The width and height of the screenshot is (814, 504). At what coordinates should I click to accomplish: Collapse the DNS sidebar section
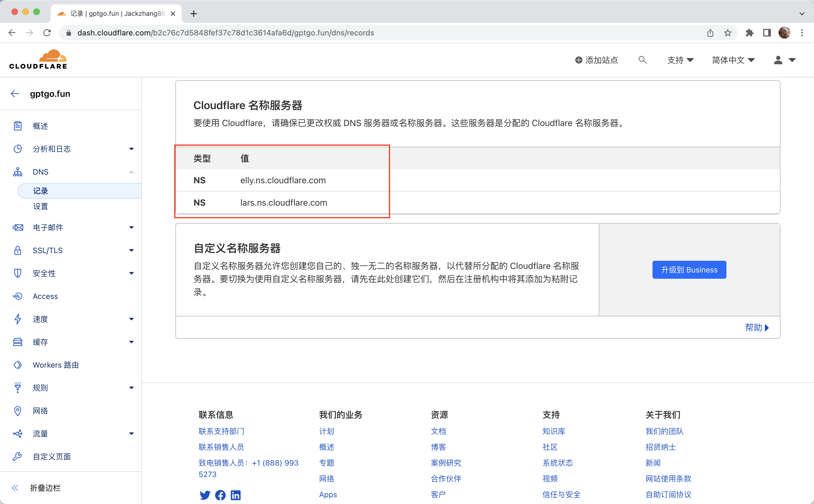pos(131,172)
